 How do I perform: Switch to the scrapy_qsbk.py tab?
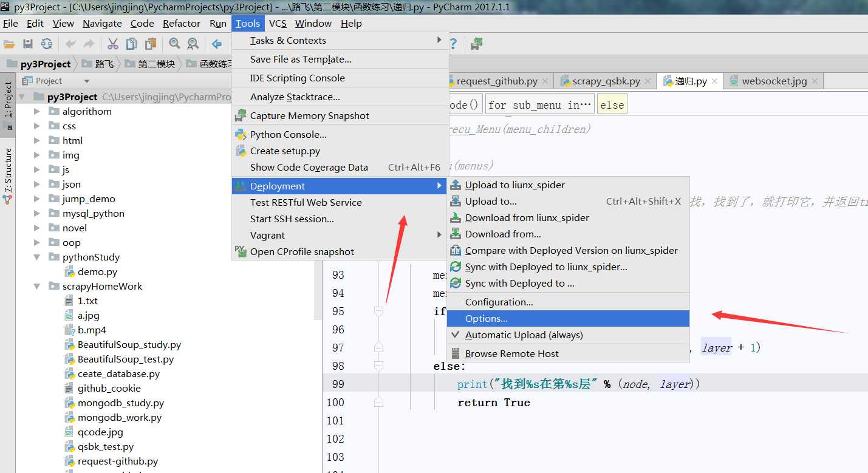[x=606, y=81]
